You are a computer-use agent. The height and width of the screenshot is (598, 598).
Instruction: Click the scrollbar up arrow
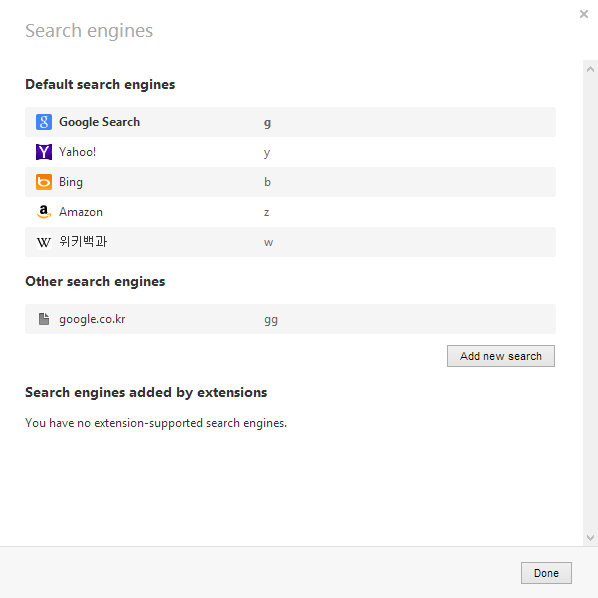pos(590,69)
